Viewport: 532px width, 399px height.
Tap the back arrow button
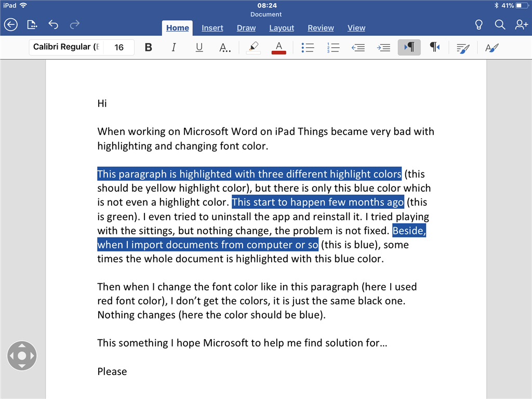(x=11, y=25)
